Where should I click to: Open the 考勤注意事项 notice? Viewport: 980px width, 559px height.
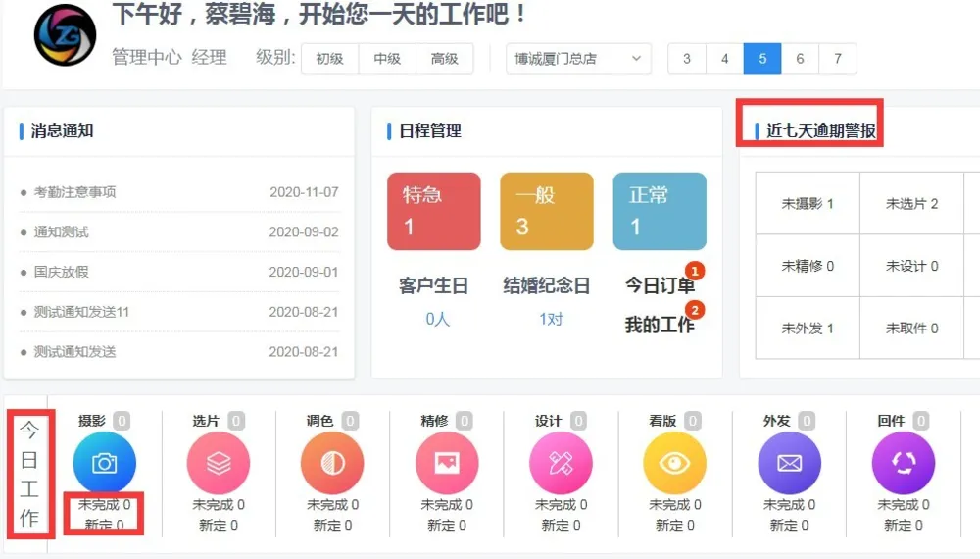coord(75,192)
